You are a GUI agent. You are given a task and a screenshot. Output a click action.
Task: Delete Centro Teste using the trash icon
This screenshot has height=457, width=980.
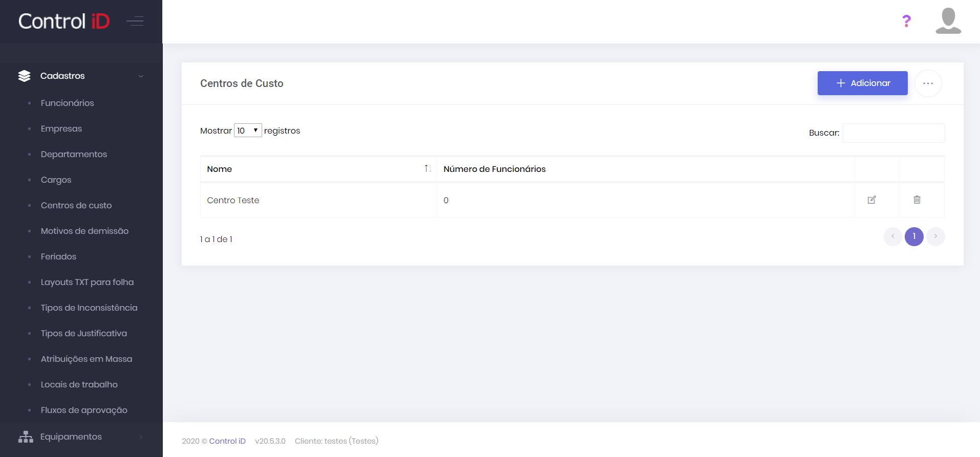click(917, 200)
